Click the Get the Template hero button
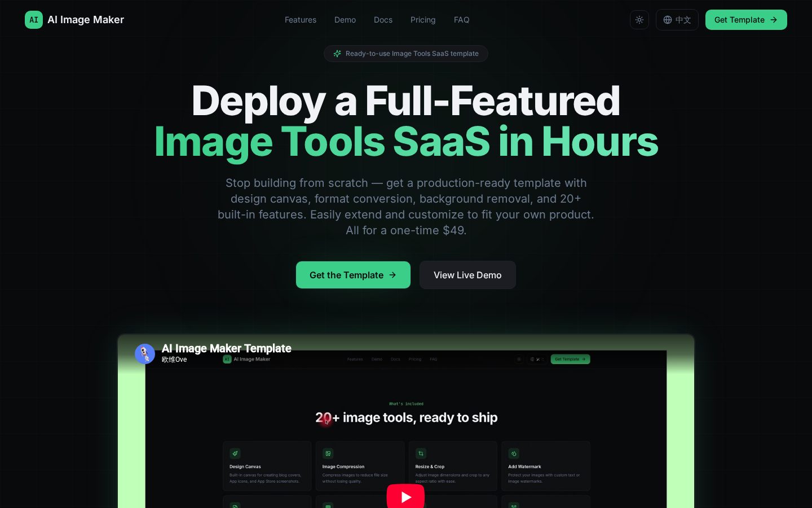Screen dimensions: 812x508 click(353, 275)
